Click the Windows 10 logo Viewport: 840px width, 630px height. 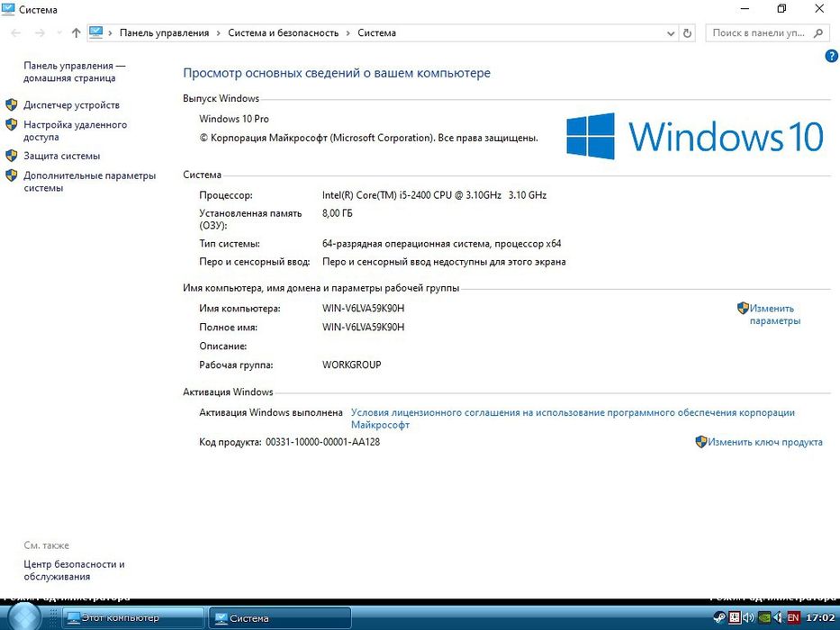695,136
